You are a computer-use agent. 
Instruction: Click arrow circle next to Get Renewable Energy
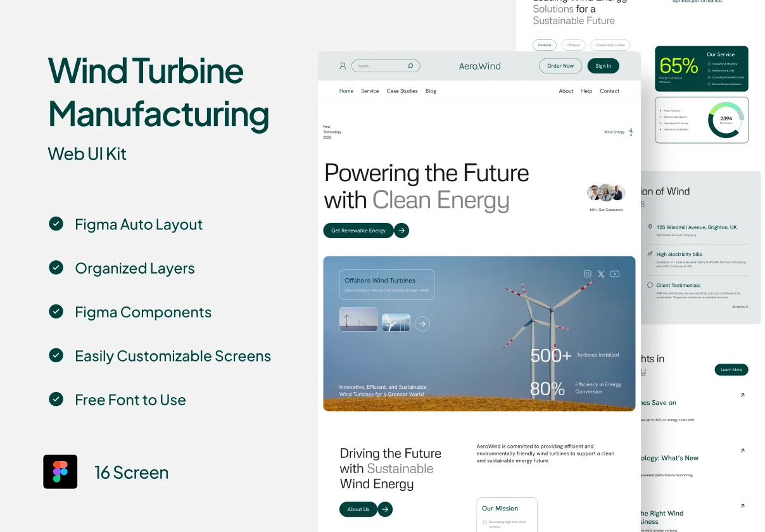click(401, 231)
